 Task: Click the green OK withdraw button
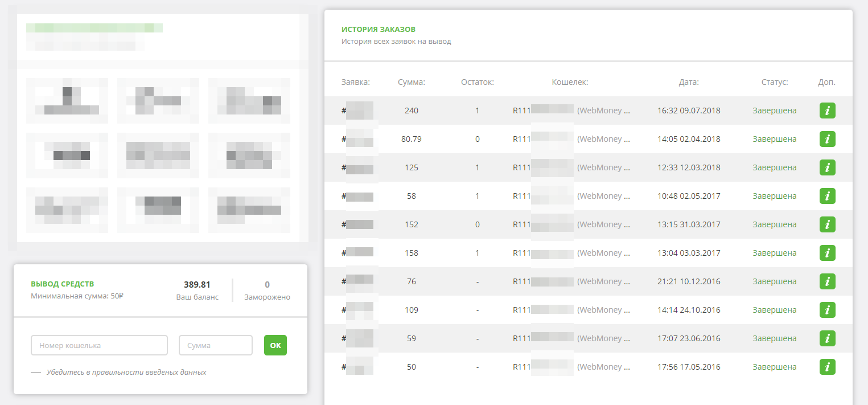(x=275, y=345)
